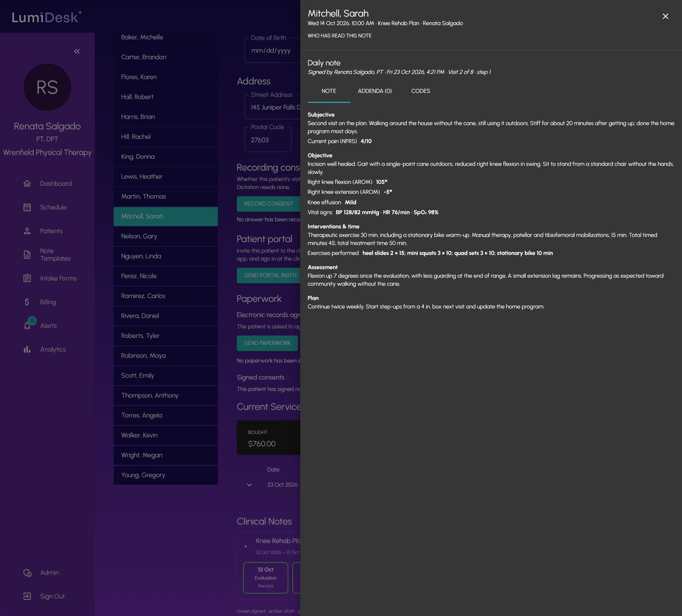This screenshot has height=616, width=682.
Task: Select patient Martin, Thomas
Action: 166,196
